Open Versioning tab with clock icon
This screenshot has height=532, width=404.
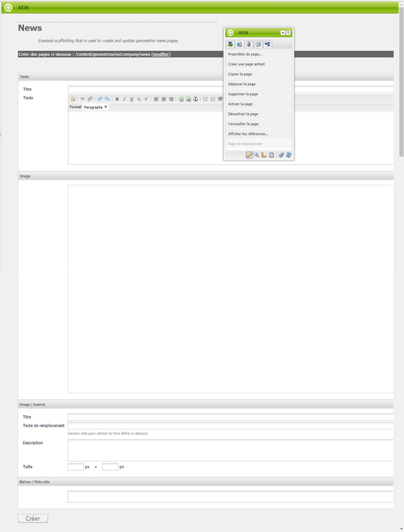tap(258, 44)
